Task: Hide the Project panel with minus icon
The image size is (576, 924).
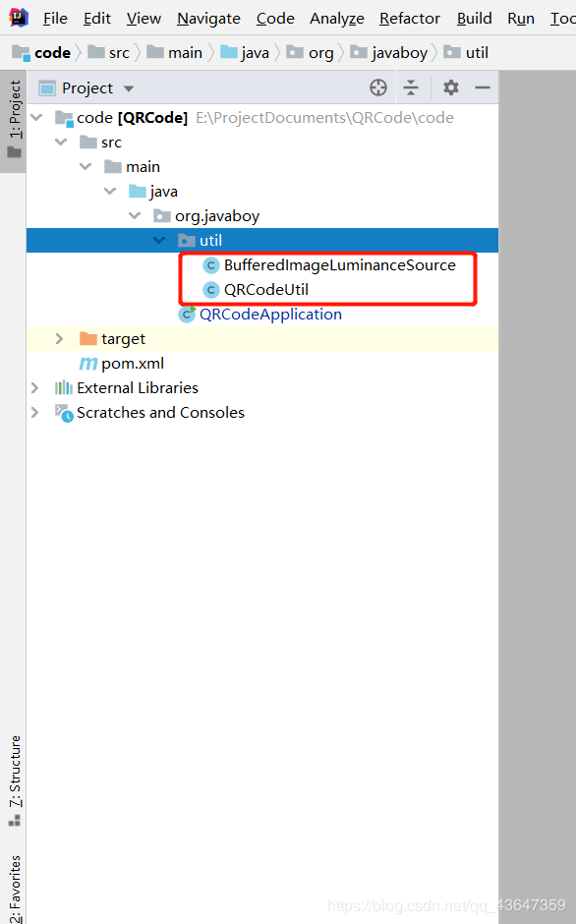Action: [x=483, y=87]
